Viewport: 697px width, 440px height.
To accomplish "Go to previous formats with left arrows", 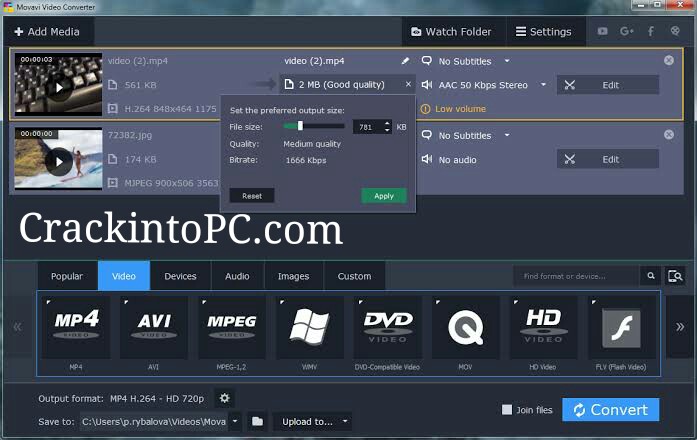I will [x=17, y=328].
